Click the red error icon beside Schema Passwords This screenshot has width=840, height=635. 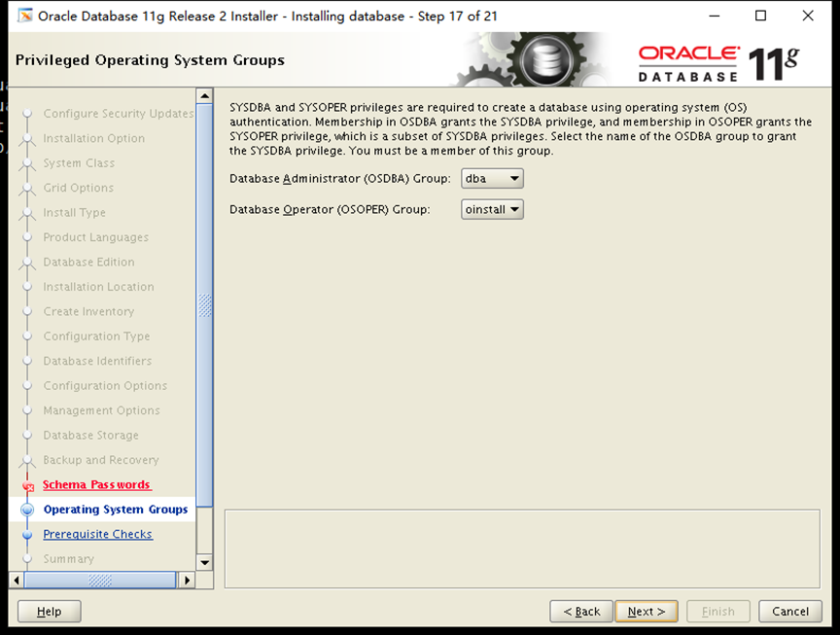[28, 484]
